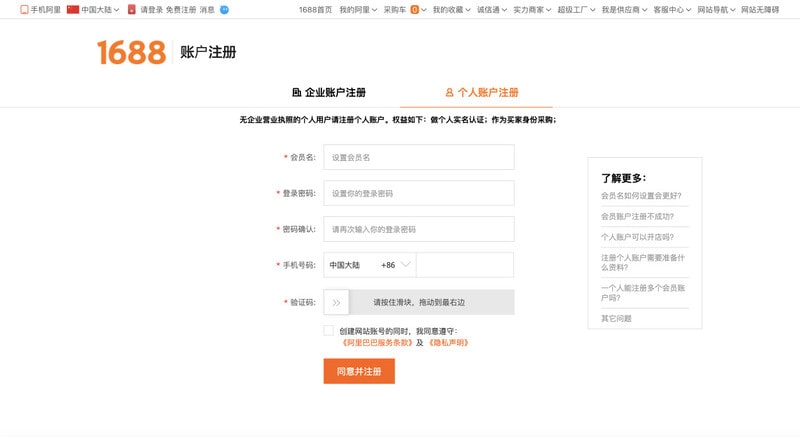Viewport: 800px width, 437px height.
Task: Click the 1688 orange logo
Action: (x=131, y=52)
